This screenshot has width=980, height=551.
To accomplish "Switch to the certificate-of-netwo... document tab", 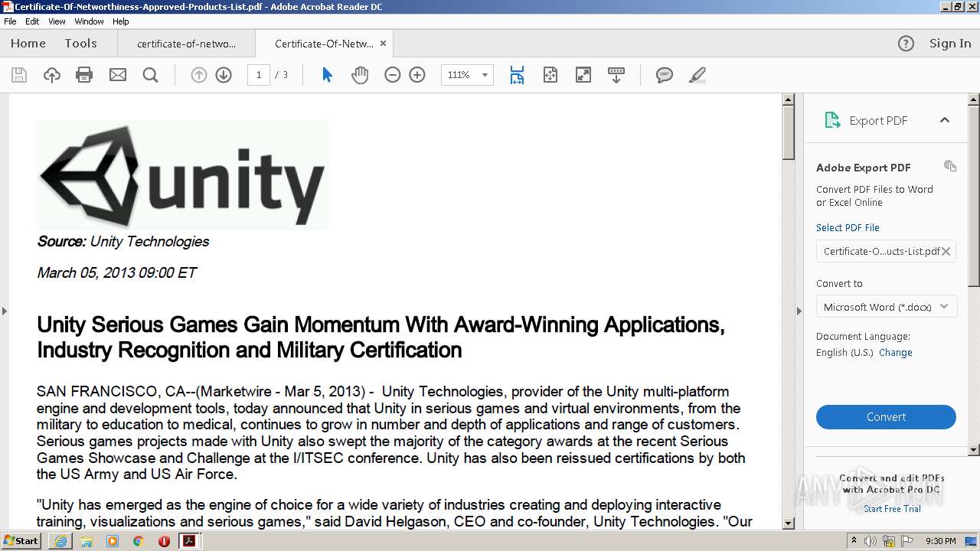I will pyautogui.click(x=186, y=44).
